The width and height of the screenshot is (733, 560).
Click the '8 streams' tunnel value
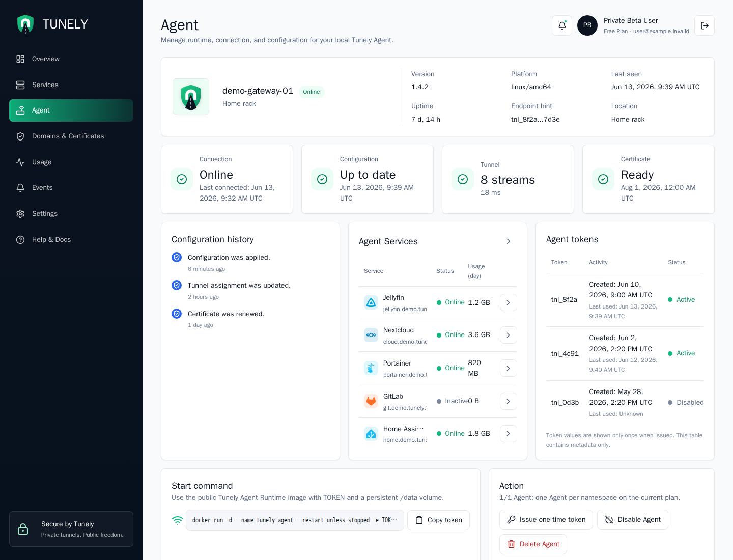click(x=508, y=180)
